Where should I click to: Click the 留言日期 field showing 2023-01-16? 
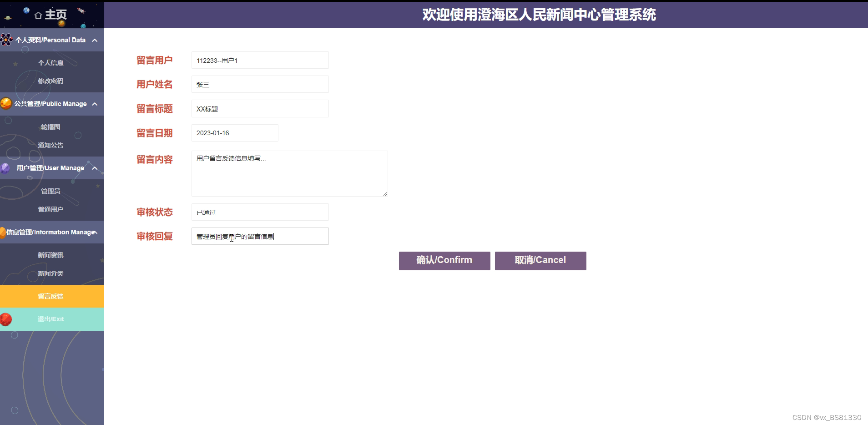[235, 133]
